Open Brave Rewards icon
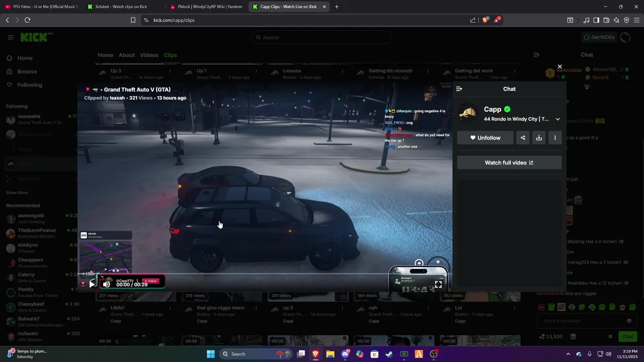This screenshot has width=644, height=362. coord(497,20)
